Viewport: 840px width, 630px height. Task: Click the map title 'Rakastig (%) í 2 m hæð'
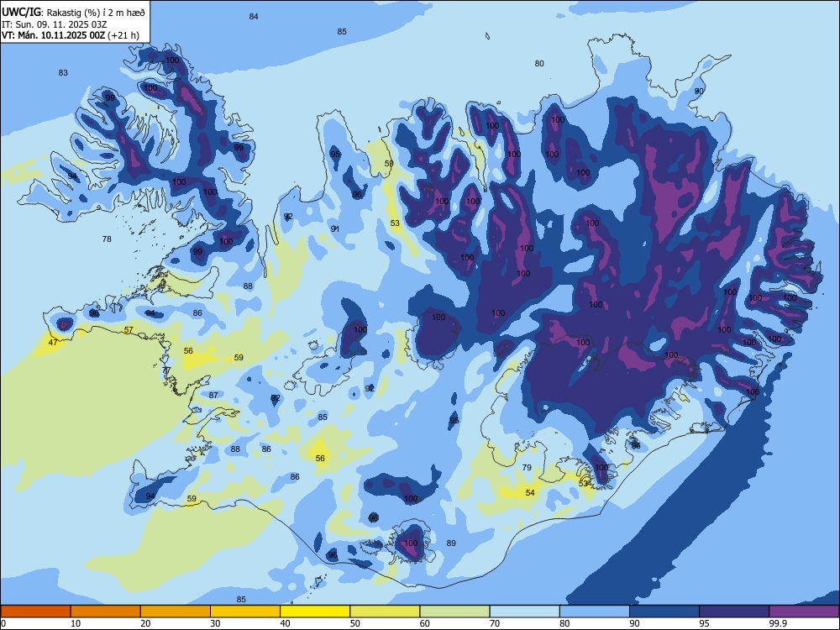pos(96,12)
